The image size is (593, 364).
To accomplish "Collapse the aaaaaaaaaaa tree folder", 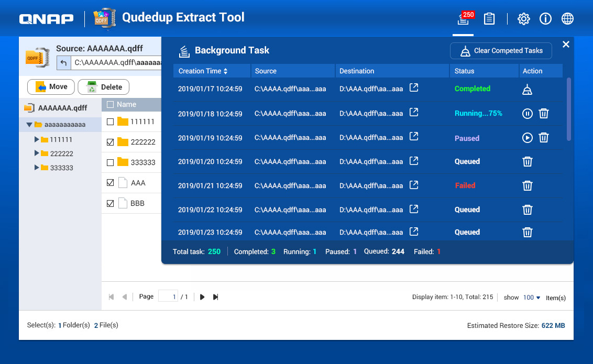I will (x=29, y=124).
